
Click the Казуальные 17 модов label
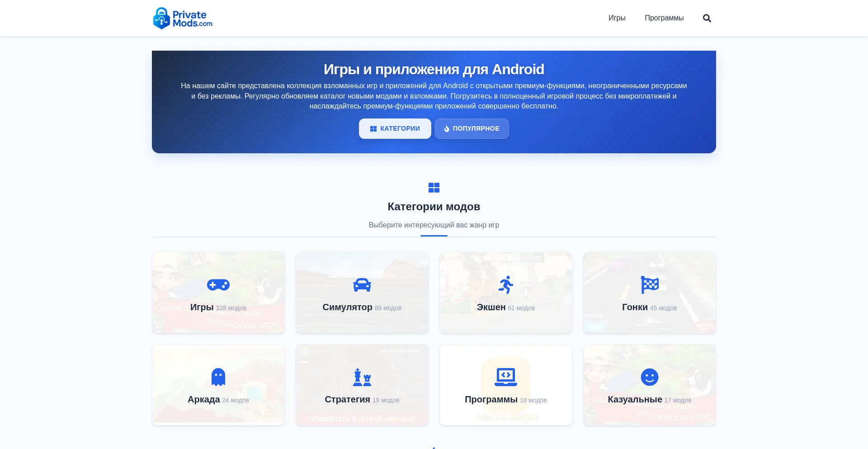point(649,400)
